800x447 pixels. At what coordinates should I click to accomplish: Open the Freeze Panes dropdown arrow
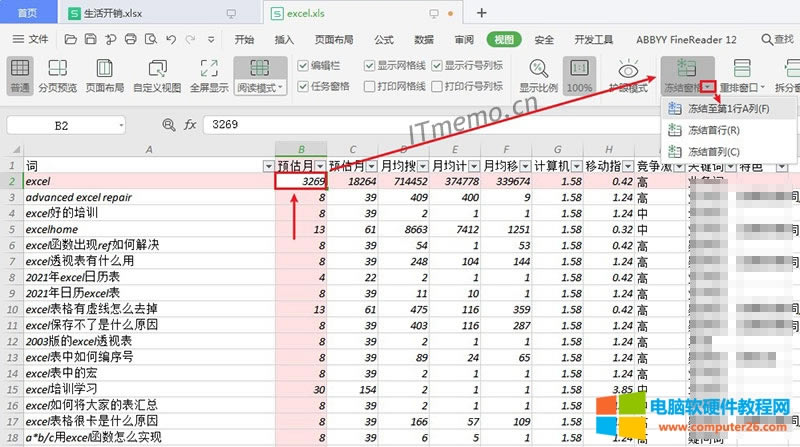pos(708,88)
